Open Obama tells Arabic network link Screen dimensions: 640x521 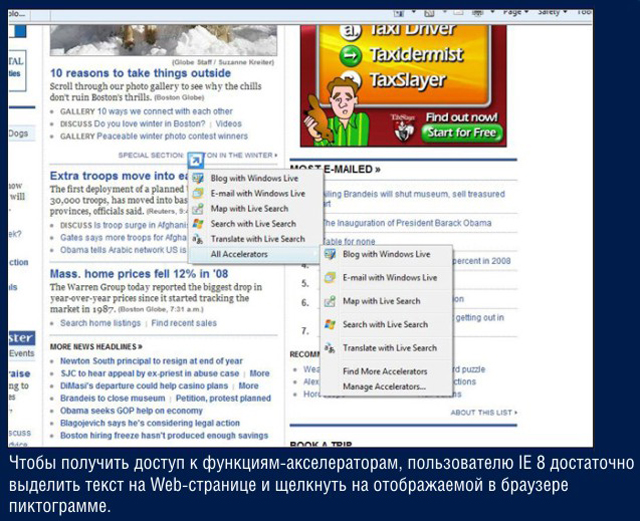(123, 250)
